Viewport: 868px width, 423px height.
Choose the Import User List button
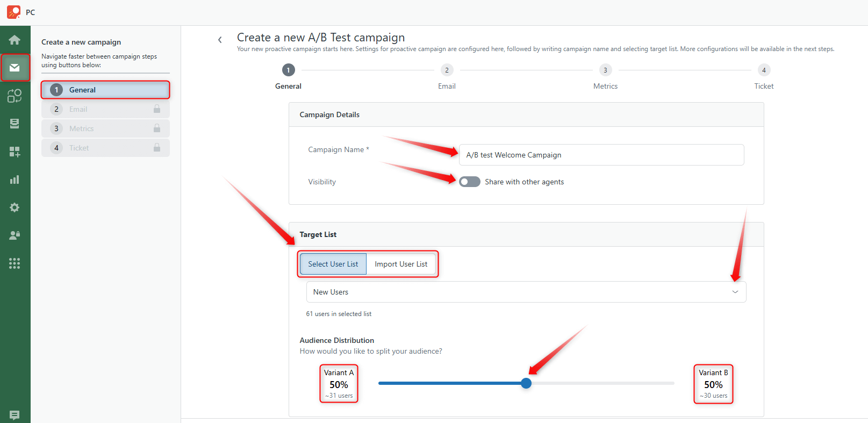coord(401,264)
